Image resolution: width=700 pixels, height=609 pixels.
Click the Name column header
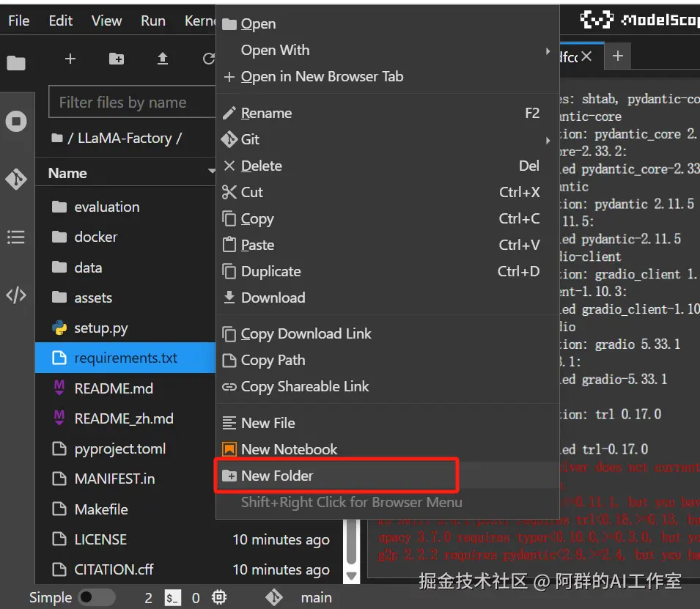125,173
